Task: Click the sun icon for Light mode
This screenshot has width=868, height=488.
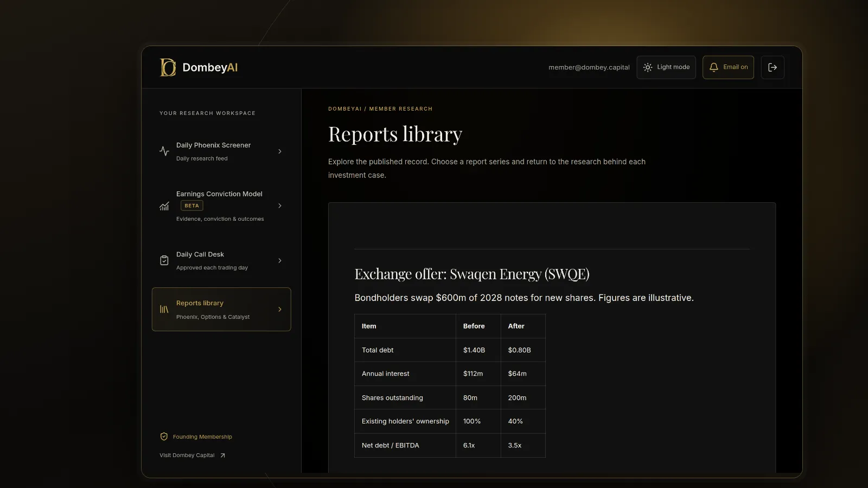Action: (648, 67)
